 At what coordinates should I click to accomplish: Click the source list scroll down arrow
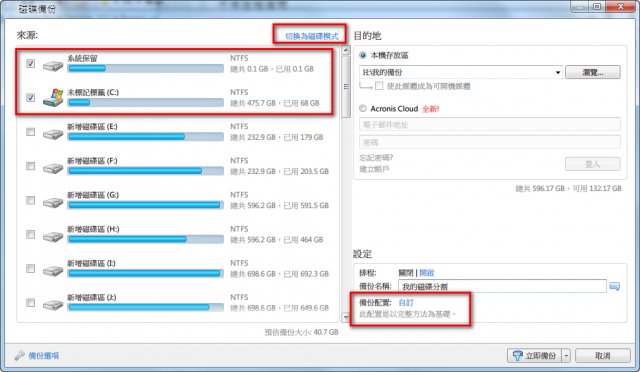click(346, 317)
